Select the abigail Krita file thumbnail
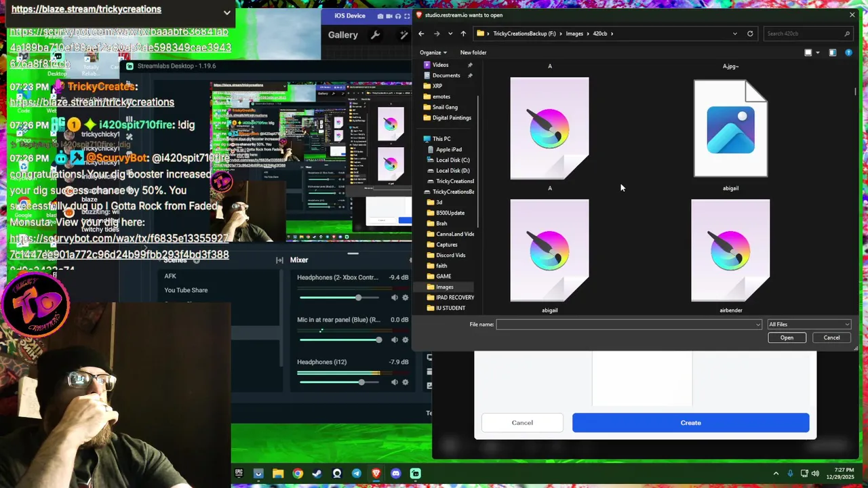868x488 pixels. 549,251
